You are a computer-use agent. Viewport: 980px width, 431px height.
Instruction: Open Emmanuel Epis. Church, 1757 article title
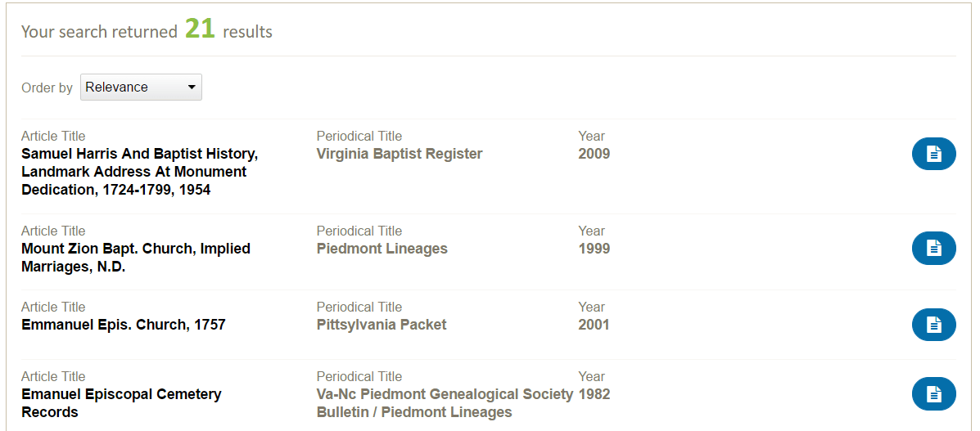tap(123, 325)
